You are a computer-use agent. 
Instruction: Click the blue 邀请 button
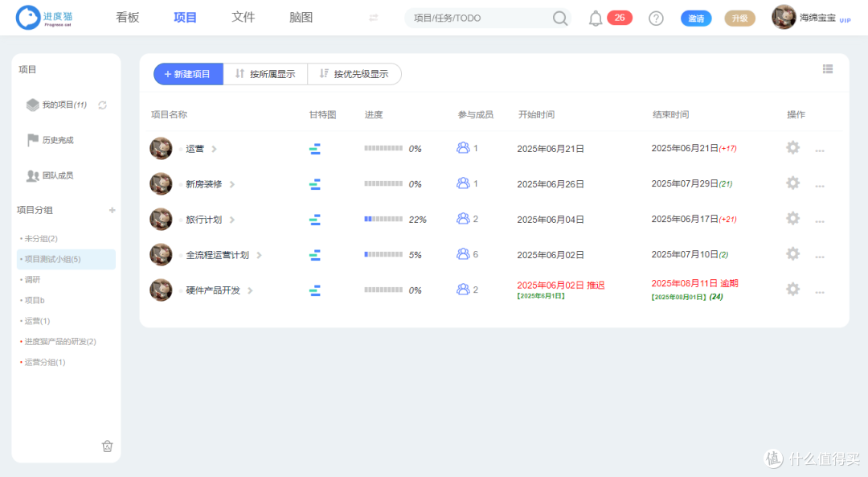click(x=696, y=19)
